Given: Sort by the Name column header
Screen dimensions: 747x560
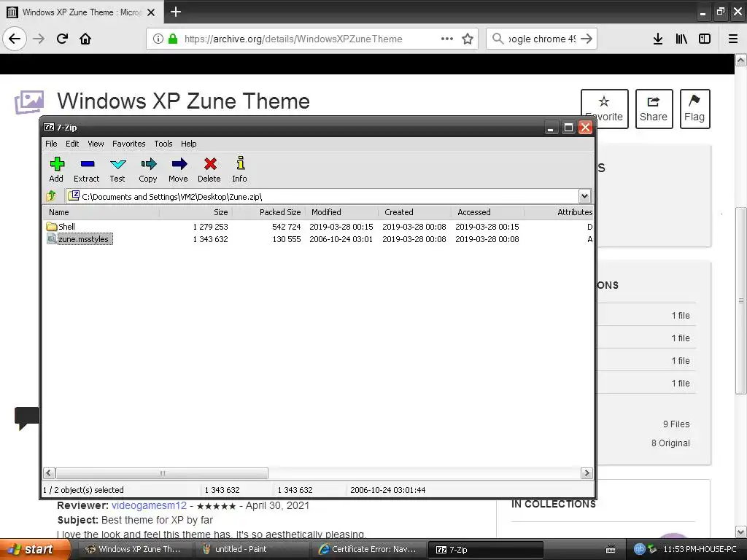Looking at the screenshot, I should (x=101, y=212).
